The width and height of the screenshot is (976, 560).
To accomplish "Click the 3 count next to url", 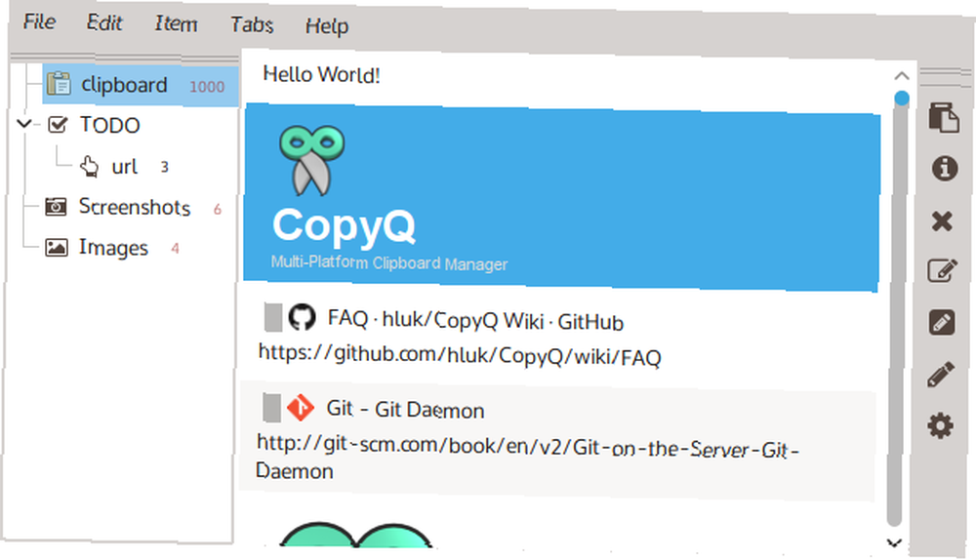I will point(164,167).
